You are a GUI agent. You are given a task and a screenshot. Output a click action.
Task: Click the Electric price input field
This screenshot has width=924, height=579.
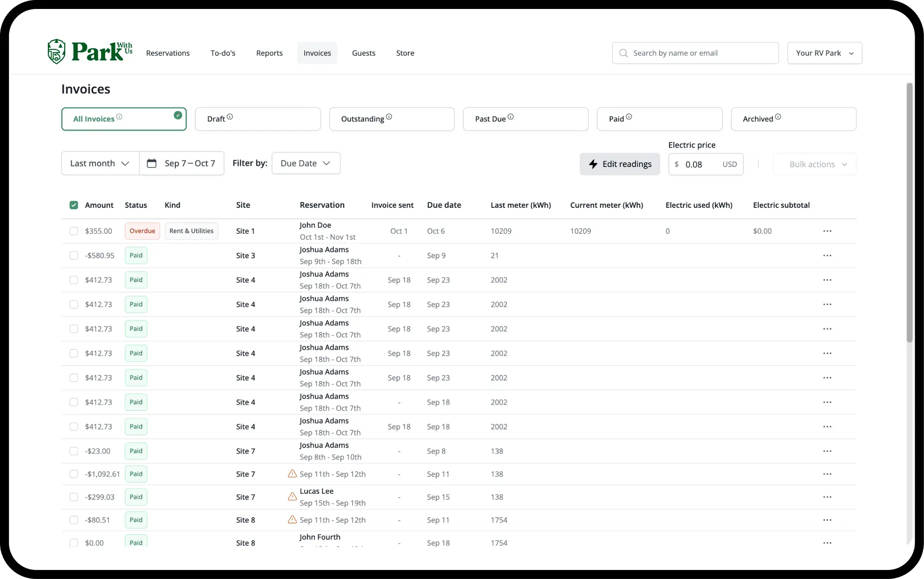click(x=706, y=164)
